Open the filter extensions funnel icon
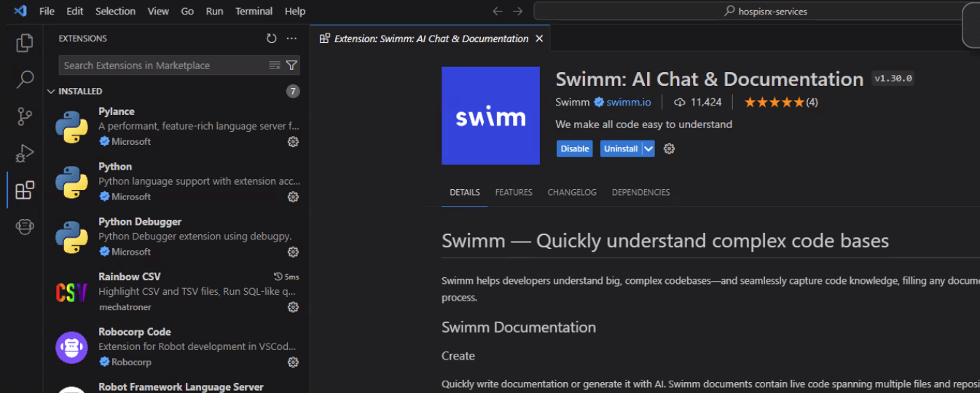 point(291,65)
